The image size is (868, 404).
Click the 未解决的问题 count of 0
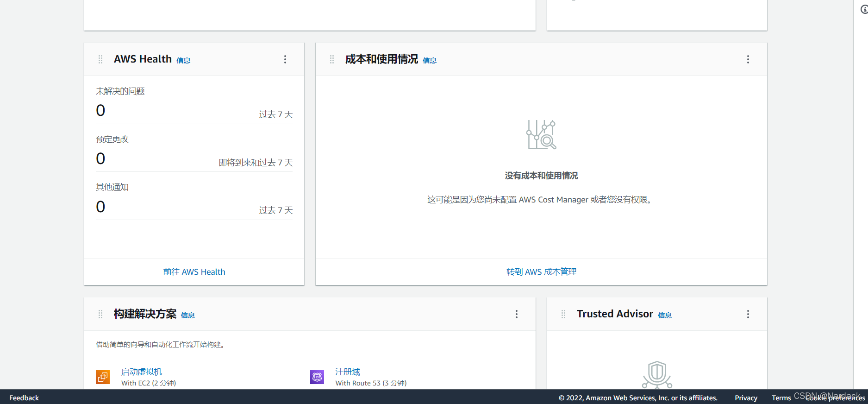[100, 110]
